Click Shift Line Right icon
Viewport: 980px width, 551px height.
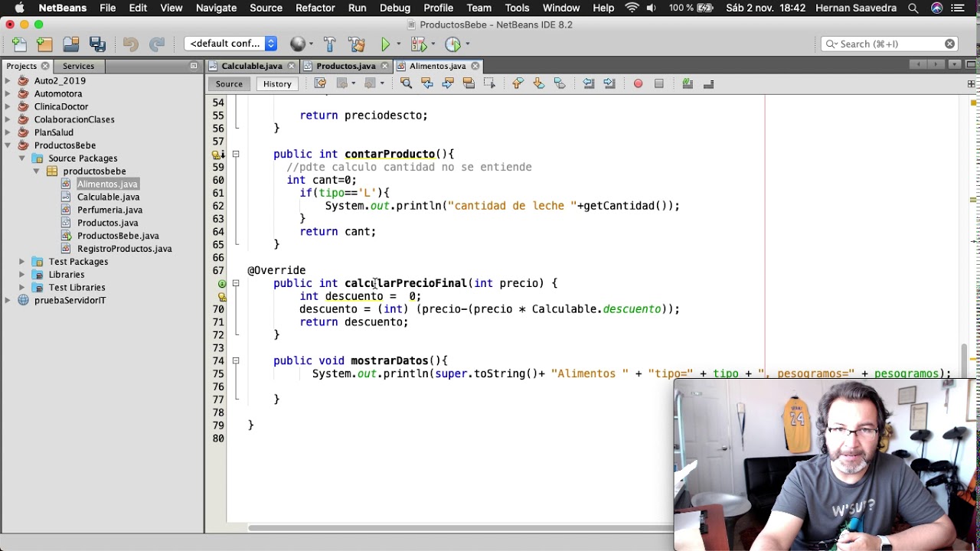click(609, 83)
